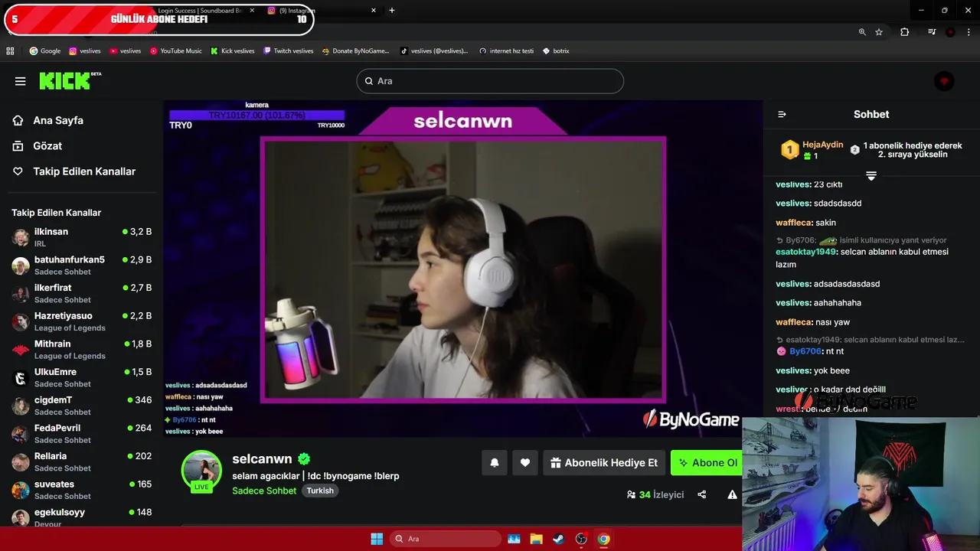Open the ilkerfirat channel
980x551 pixels.
[x=82, y=293]
